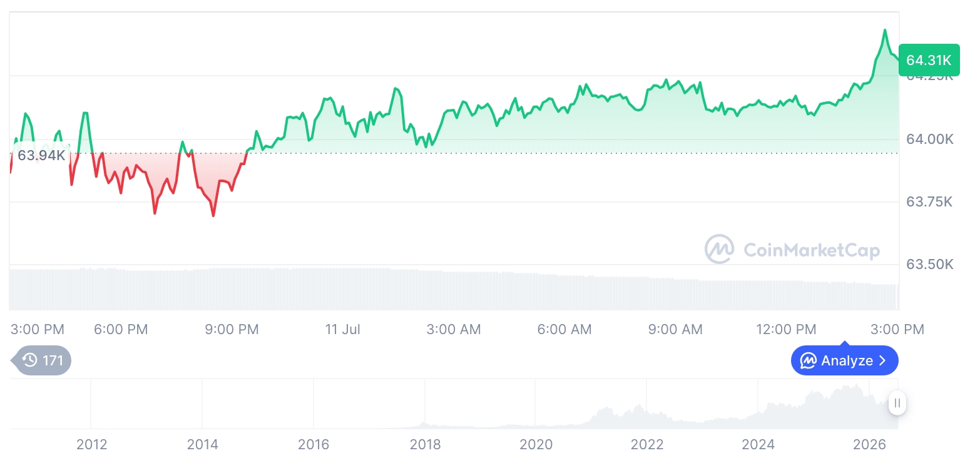Viewport: 980px width, 458px height.
Task: Click the 64.31K current price tag
Action: (929, 60)
